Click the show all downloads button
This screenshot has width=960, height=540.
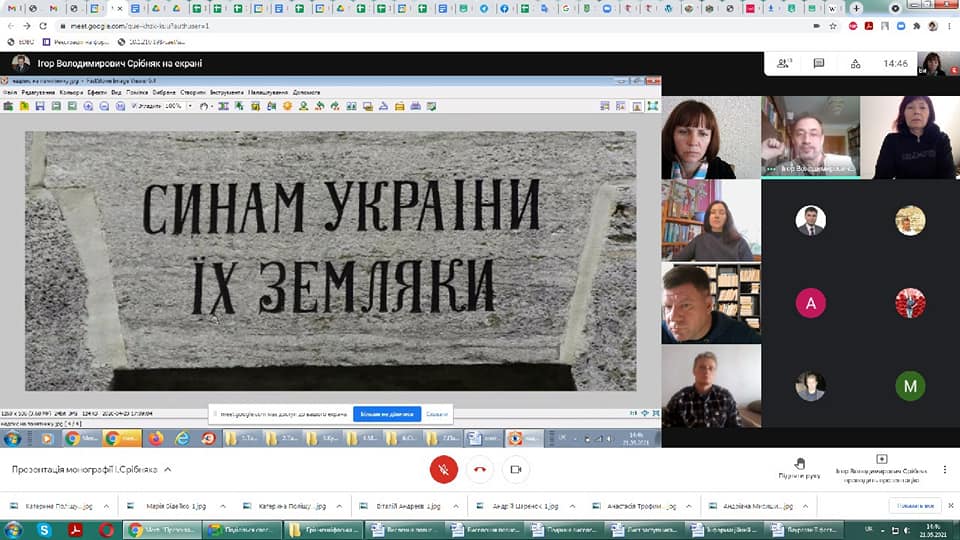point(914,506)
